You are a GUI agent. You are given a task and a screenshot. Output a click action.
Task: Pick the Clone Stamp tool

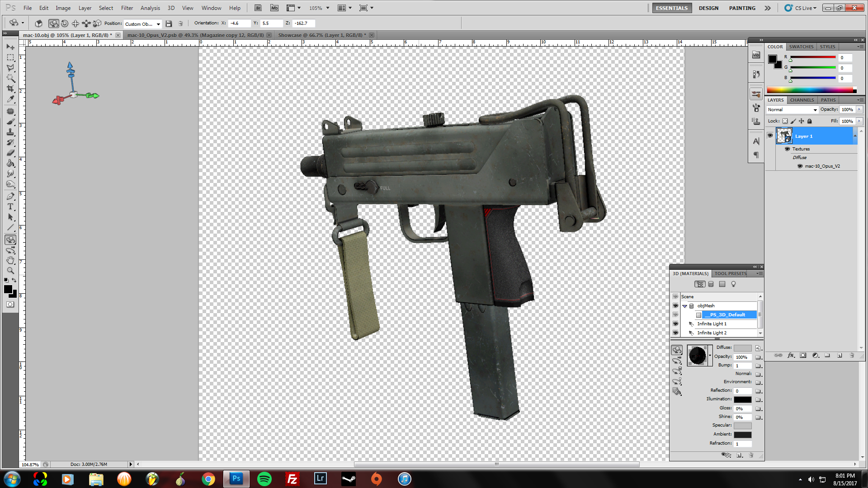click(x=10, y=132)
